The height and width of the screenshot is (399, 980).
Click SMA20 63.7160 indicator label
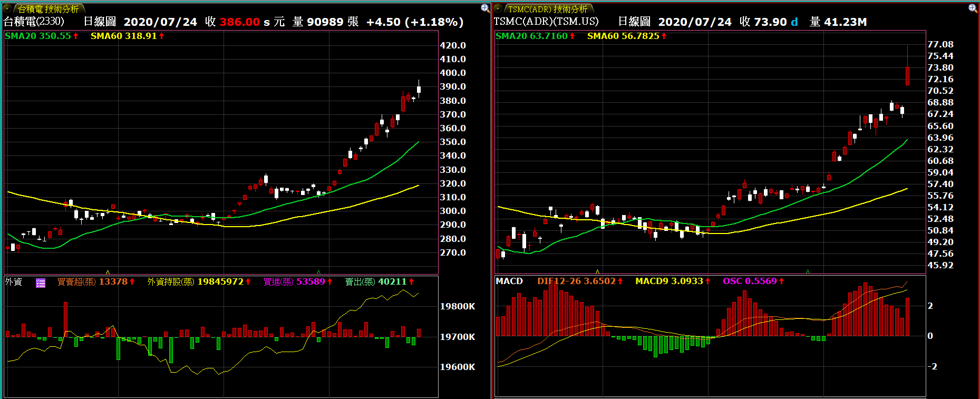coord(532,36)
